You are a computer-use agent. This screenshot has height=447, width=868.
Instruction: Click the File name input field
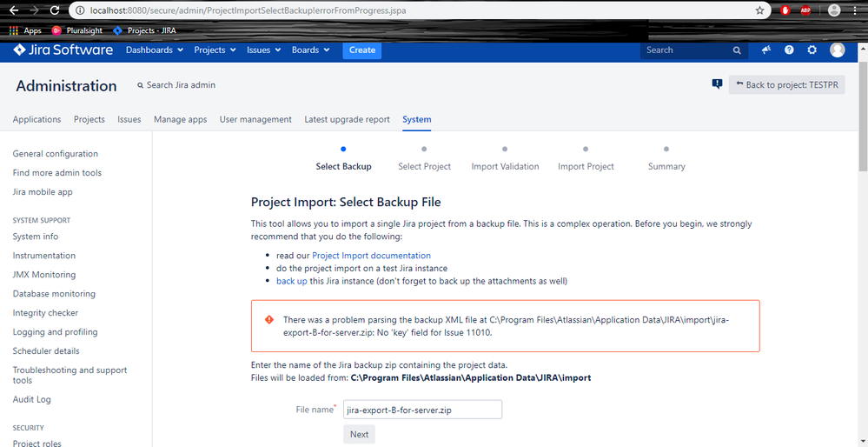[x=422, y=410]
